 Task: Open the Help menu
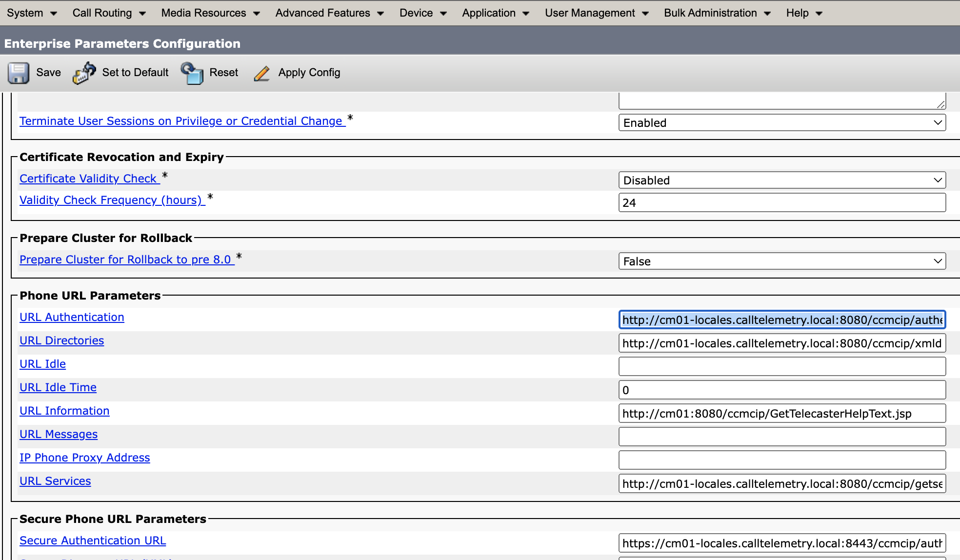tap(798, 13)
